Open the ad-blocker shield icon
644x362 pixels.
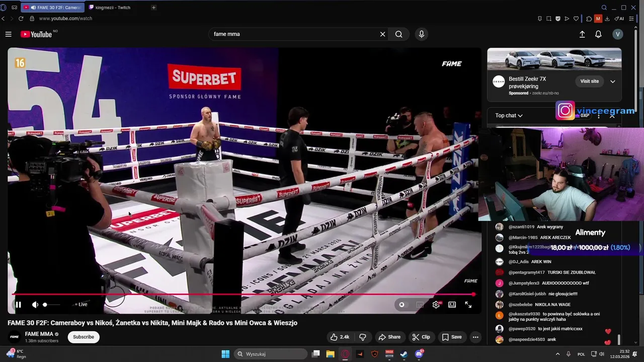[x=558, y=19]
